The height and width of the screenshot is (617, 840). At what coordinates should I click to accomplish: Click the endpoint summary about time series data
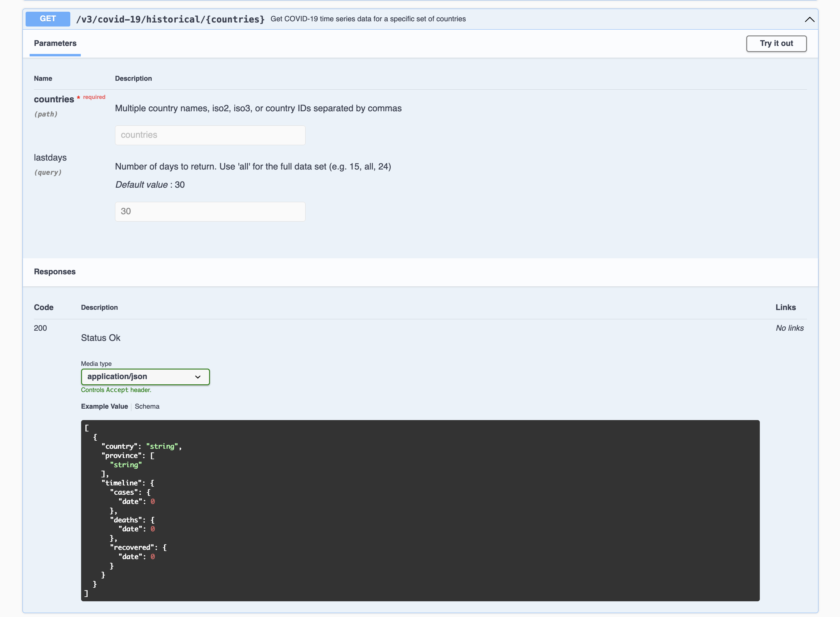[368, 19]
